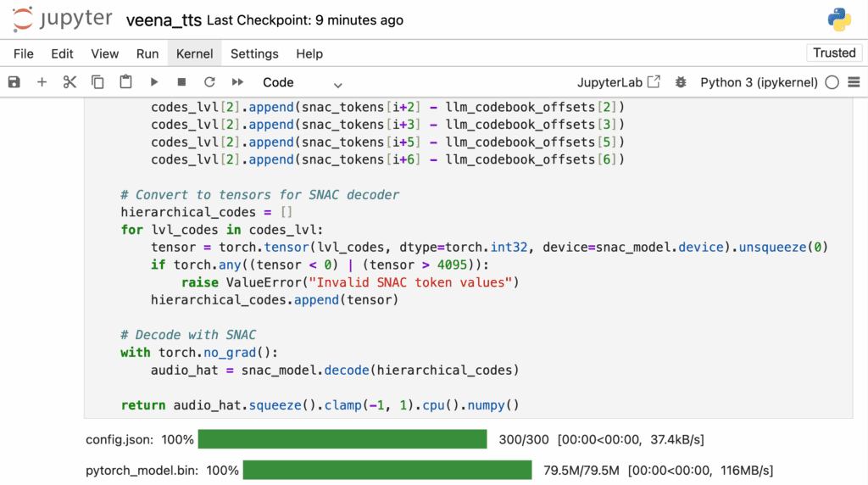This screenshot has height=485, width=868.
Task: Restart kernel and run all cells
Action: click(x=237, y=82)
